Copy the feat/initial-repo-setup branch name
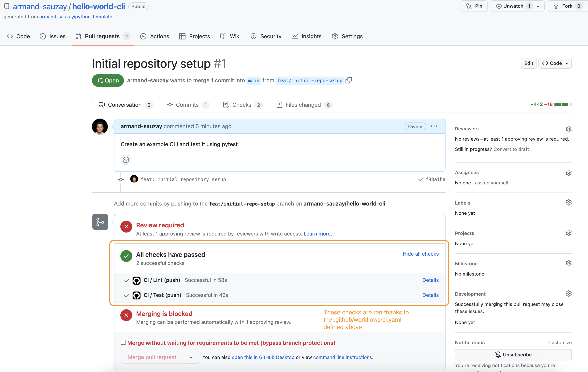This screenshot has height=372, width=588. [349, 80]
